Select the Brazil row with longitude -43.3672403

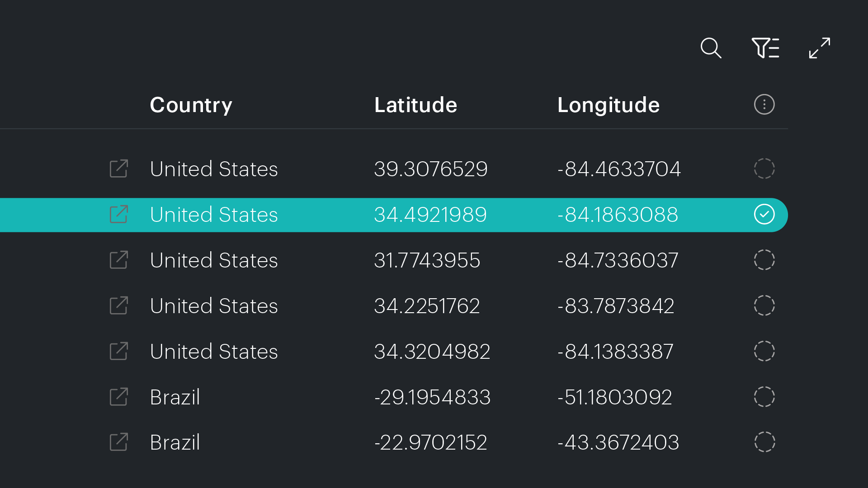point(764,442)
